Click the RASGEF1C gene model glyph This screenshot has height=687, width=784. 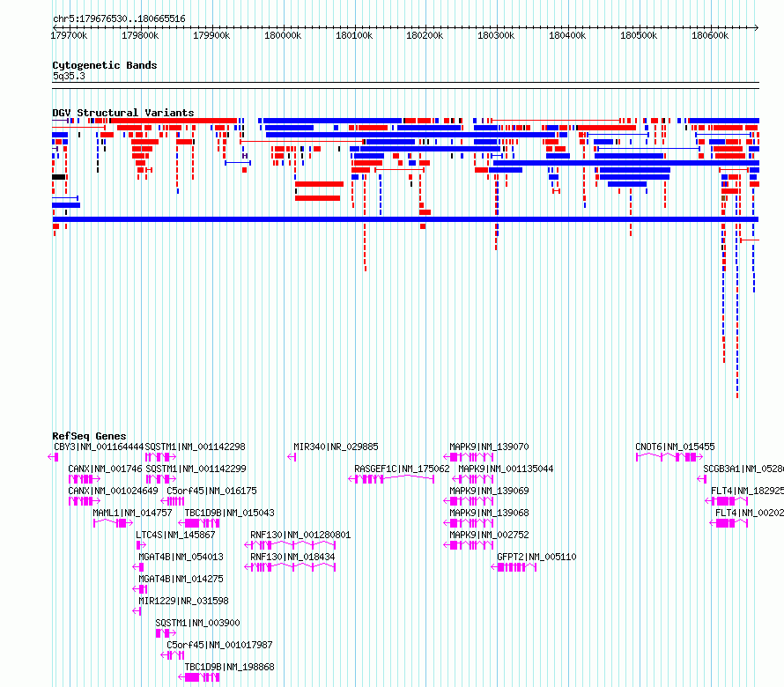[391, 479]
